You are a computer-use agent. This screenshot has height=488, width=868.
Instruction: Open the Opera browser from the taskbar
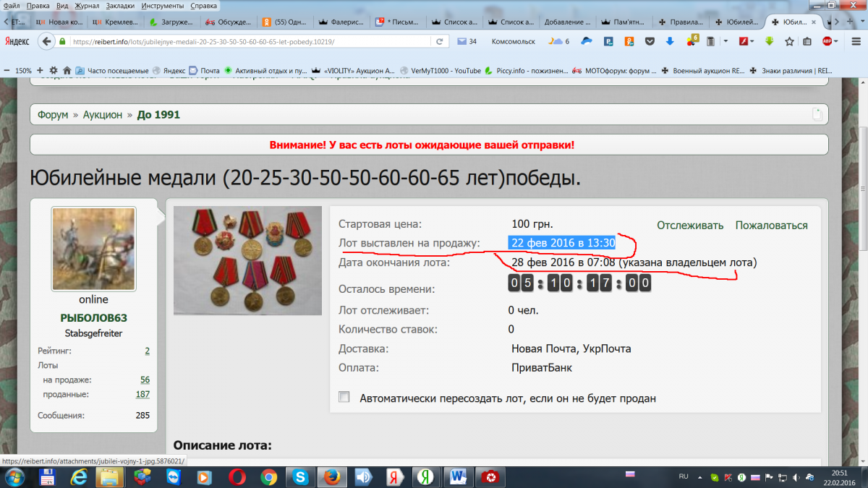pyautogui.click(x=237, y=477)
